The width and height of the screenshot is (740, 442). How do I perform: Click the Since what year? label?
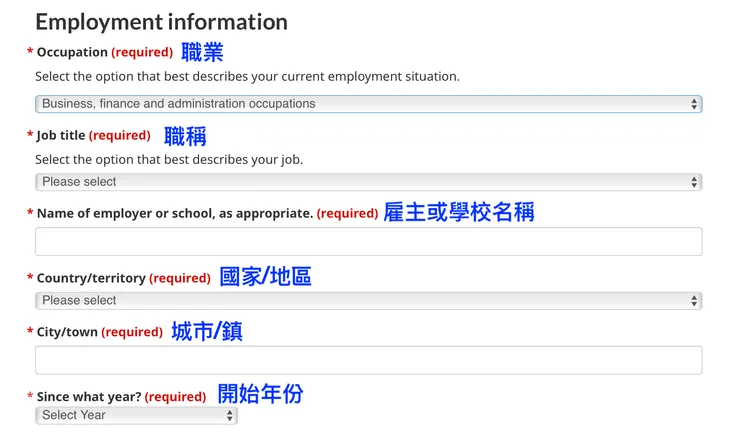point(121,397)
